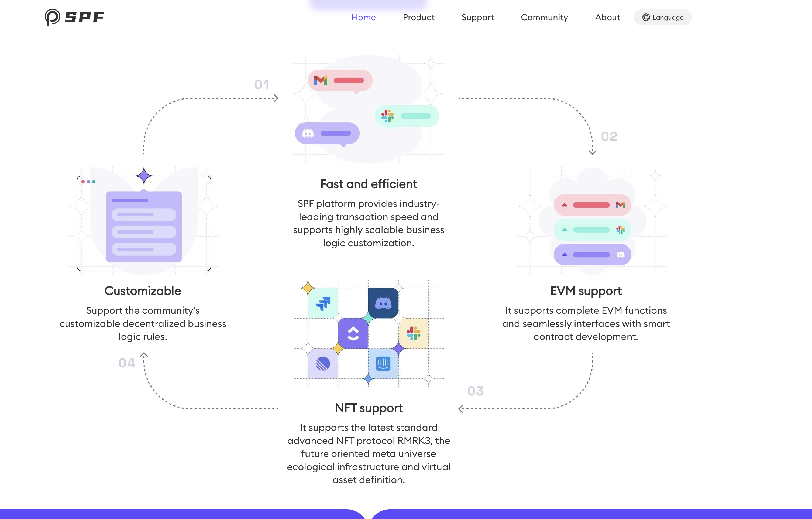Expand step 02 EVM support section
Image resolution: width=812 pixels, height=519 pixels.
pos(585,290)
